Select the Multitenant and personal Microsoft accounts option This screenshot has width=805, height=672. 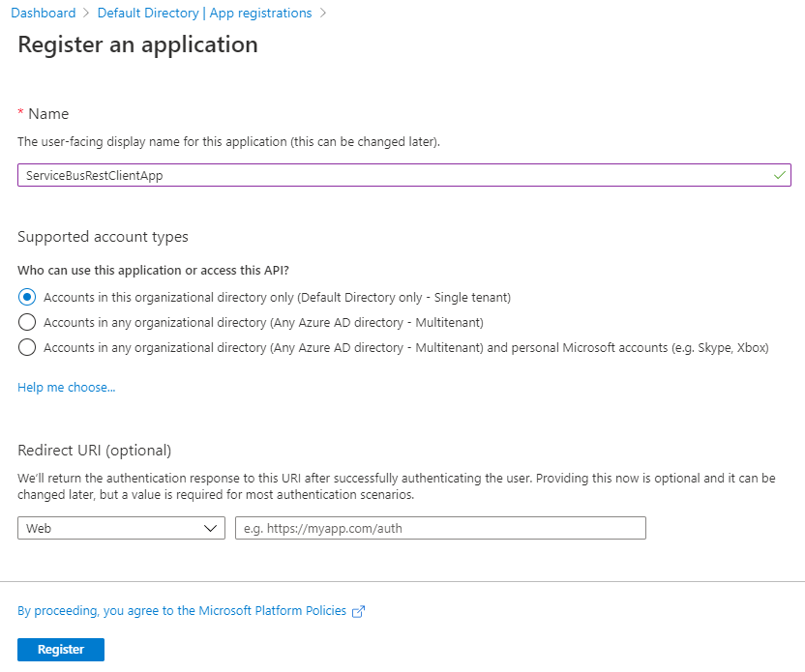pyautogui.click(x=28, y=348)
